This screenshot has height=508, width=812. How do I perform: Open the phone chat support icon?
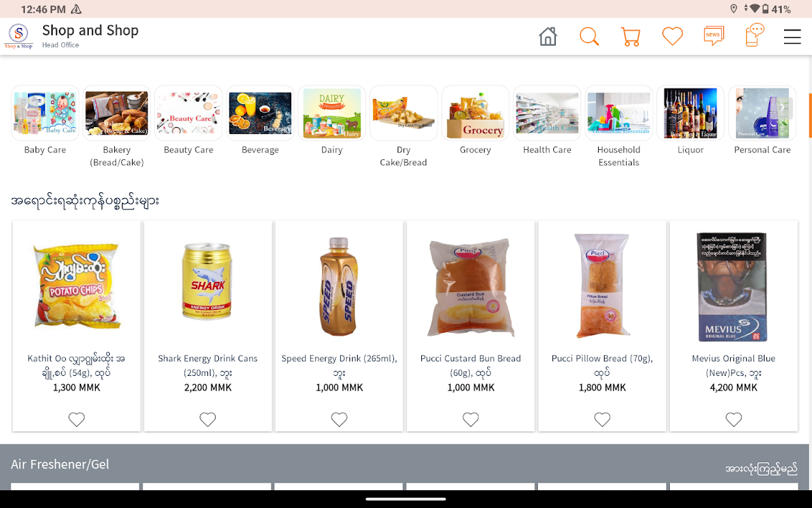755,36
